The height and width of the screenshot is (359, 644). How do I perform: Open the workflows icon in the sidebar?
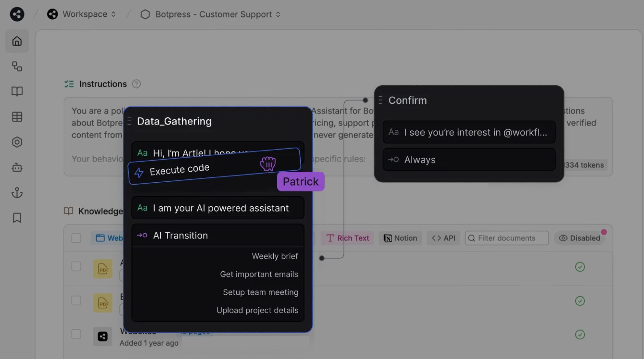(17, 66)
